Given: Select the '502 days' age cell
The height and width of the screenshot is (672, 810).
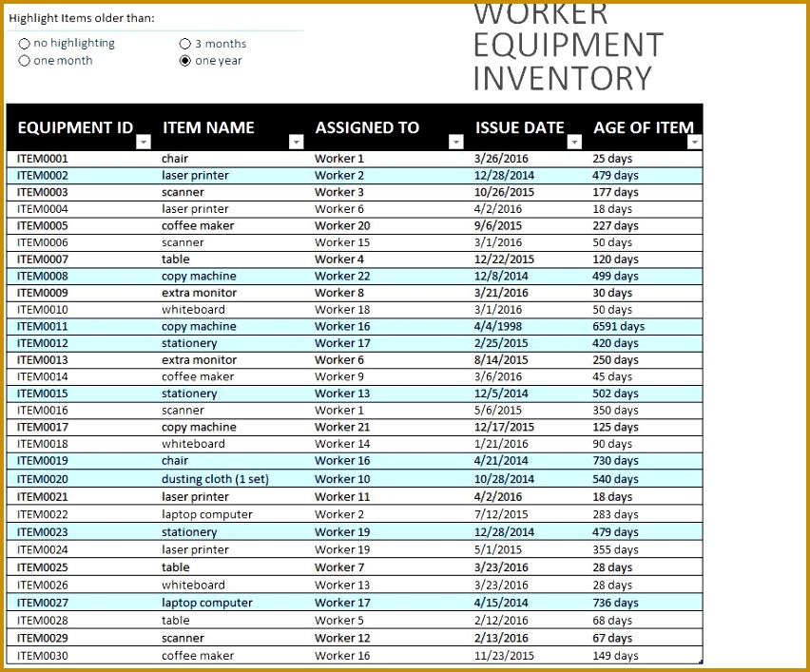Looking at the screenshot, I should (x=615, y=394).
